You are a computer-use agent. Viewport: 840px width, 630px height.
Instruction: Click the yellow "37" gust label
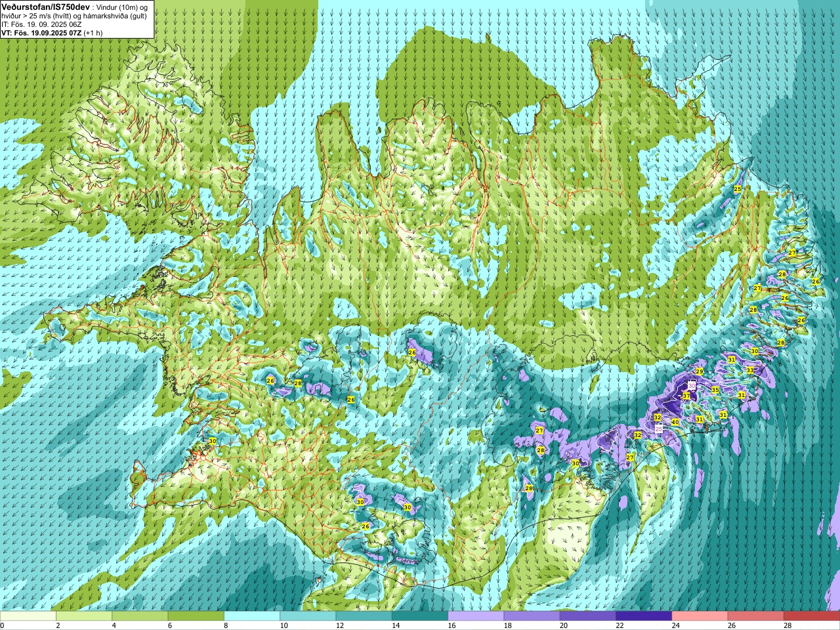point(686,396)
